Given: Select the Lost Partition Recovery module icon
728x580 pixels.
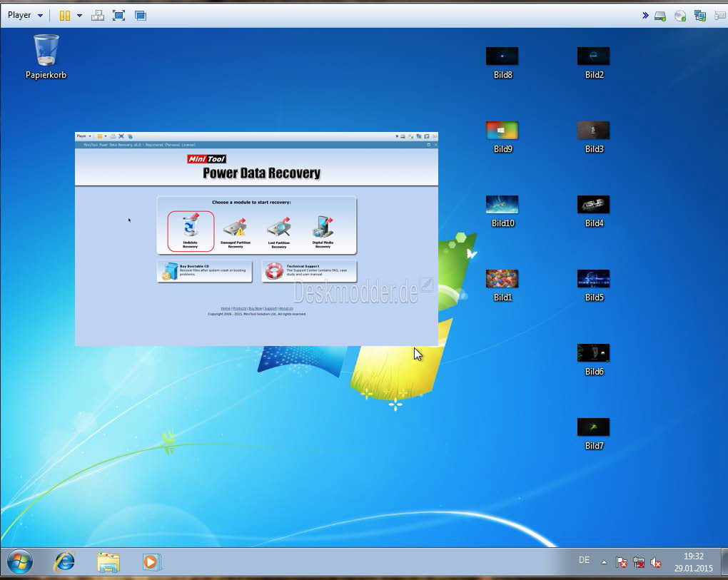Looking at the screenshot, I should tap(278, 232).
